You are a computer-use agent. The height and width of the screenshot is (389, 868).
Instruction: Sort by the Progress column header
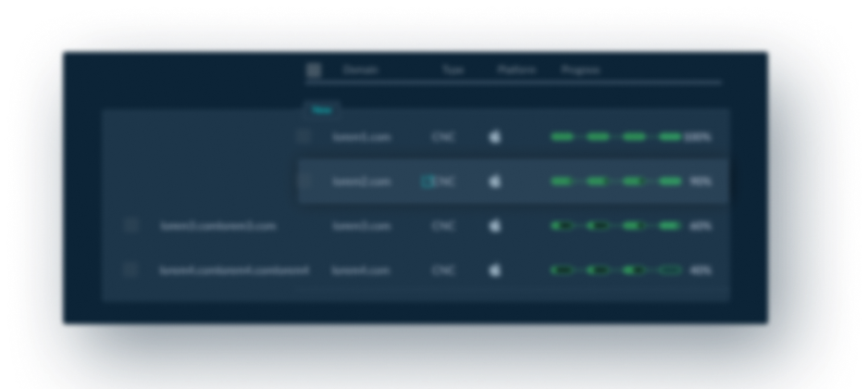coord(581,69)
